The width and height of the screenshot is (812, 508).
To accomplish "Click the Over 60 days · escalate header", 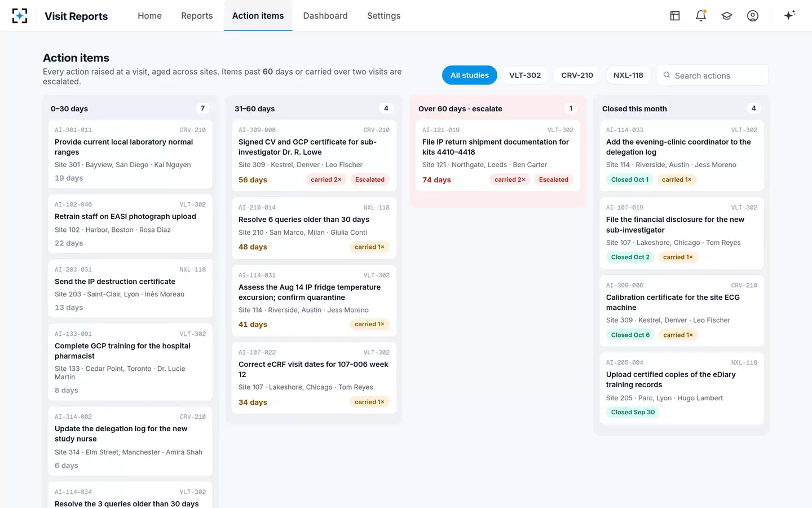I will click(x=460, y=109).
